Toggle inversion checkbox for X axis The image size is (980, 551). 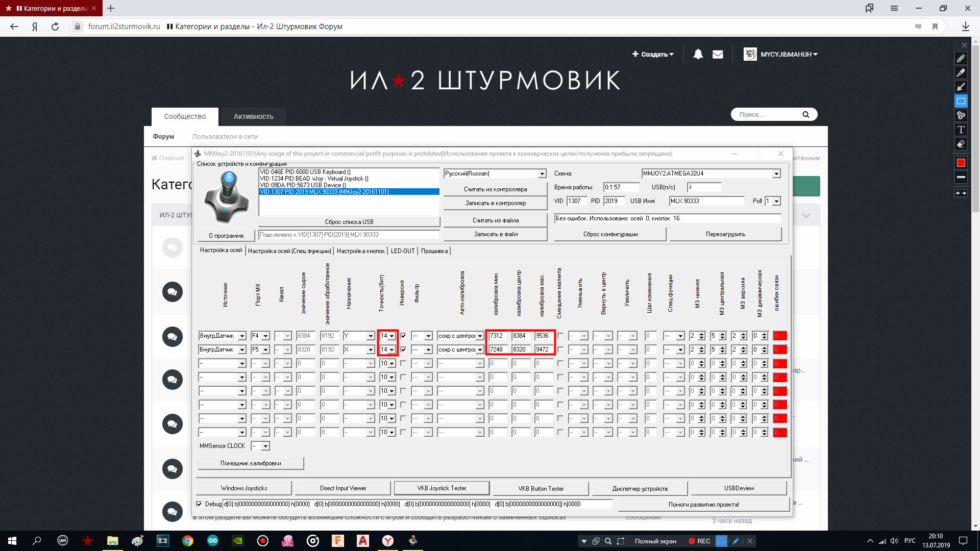click(403, 349)
